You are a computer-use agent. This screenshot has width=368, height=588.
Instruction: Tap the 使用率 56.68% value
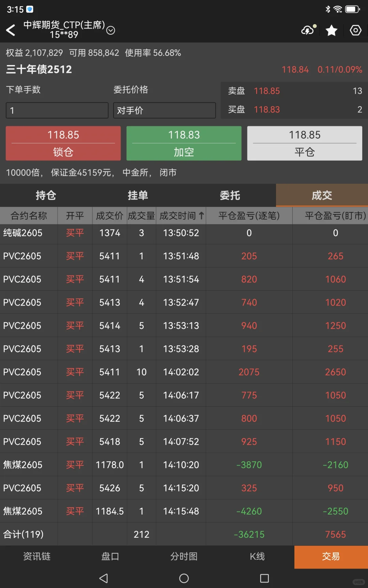tap(153, 53)
